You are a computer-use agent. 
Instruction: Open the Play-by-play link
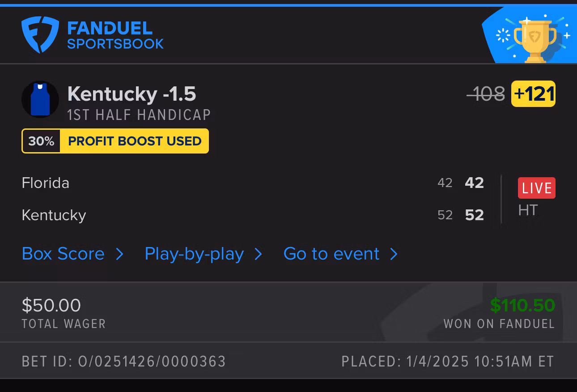pyautogui.click(x=194, y=254)
